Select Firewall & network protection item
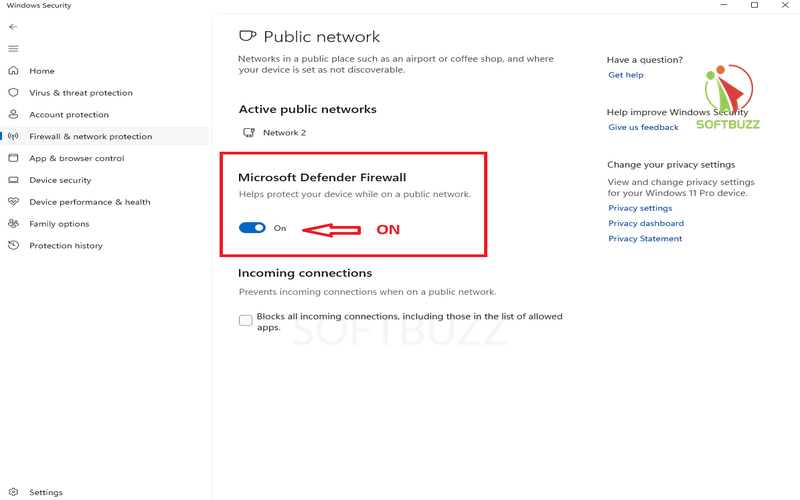 pos(105,136)
